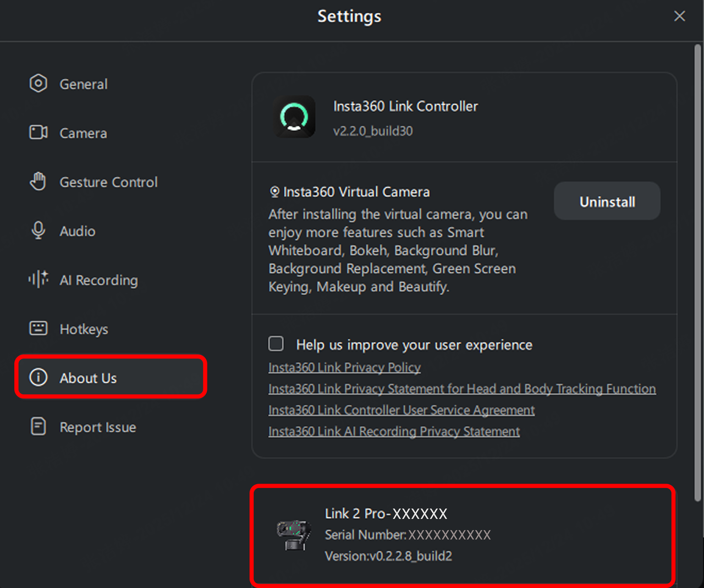
Task: Open Head and Body Tracking privacy statement
Action: 462,389
